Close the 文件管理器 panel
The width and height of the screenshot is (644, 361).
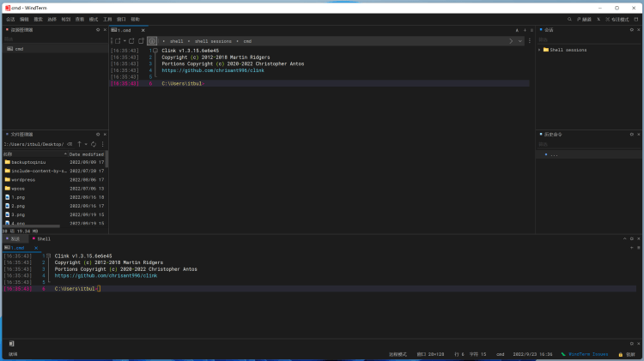[x=105, y=135]
